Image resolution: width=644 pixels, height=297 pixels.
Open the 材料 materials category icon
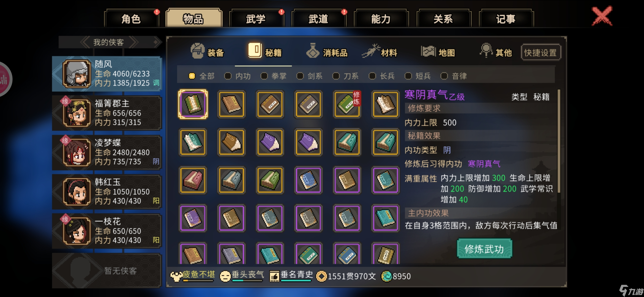(371, 51)
